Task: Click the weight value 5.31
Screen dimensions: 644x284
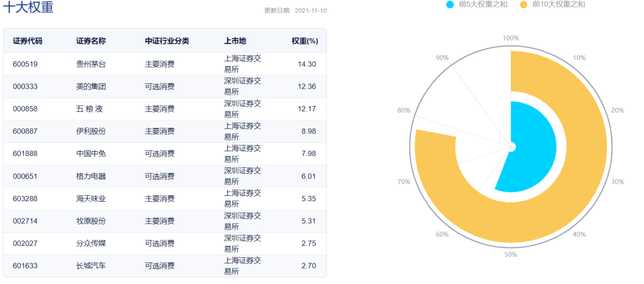Action: pyautogui.click(x=310, y=221)
